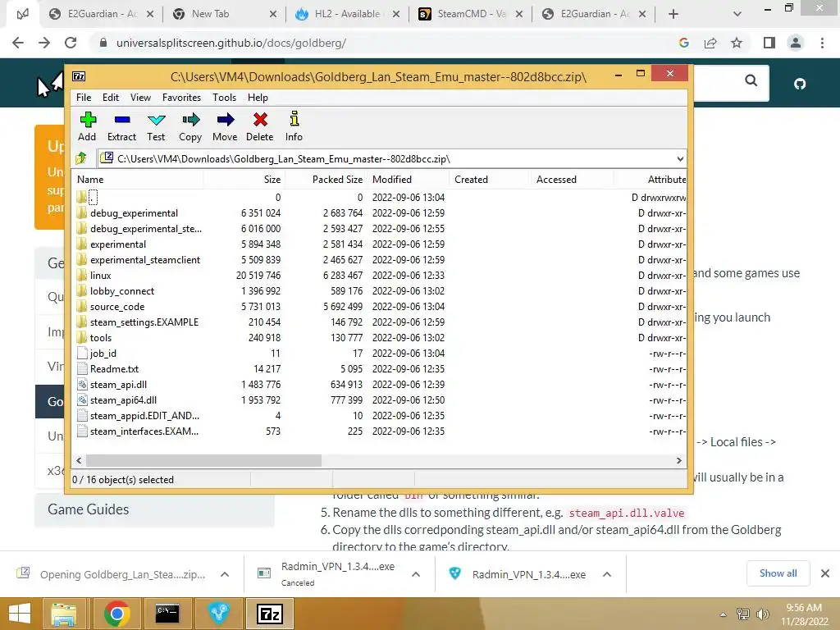Select the Readme.txt file
The height and width of the screenshot is (630, 840).
click(x=114, y=369)
